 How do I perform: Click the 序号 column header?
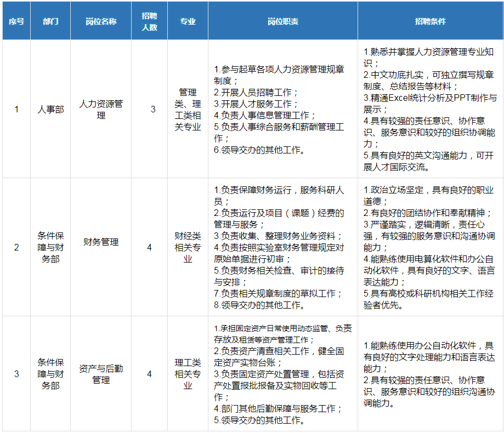[16, 21]
